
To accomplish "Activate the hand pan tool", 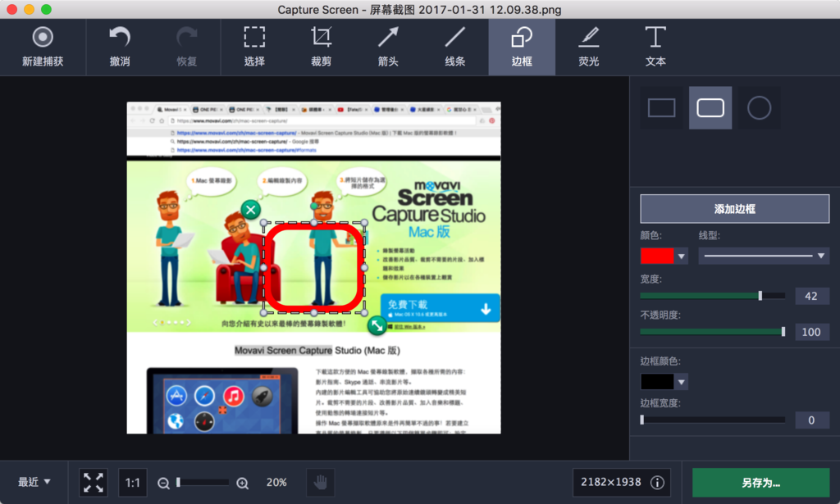I will tap(321, 483).
